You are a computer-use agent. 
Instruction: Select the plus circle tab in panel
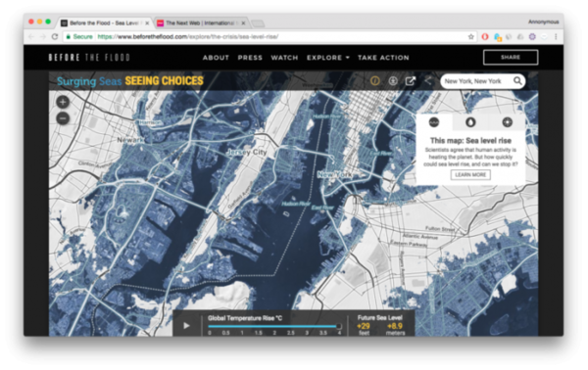tap(507, 122)
